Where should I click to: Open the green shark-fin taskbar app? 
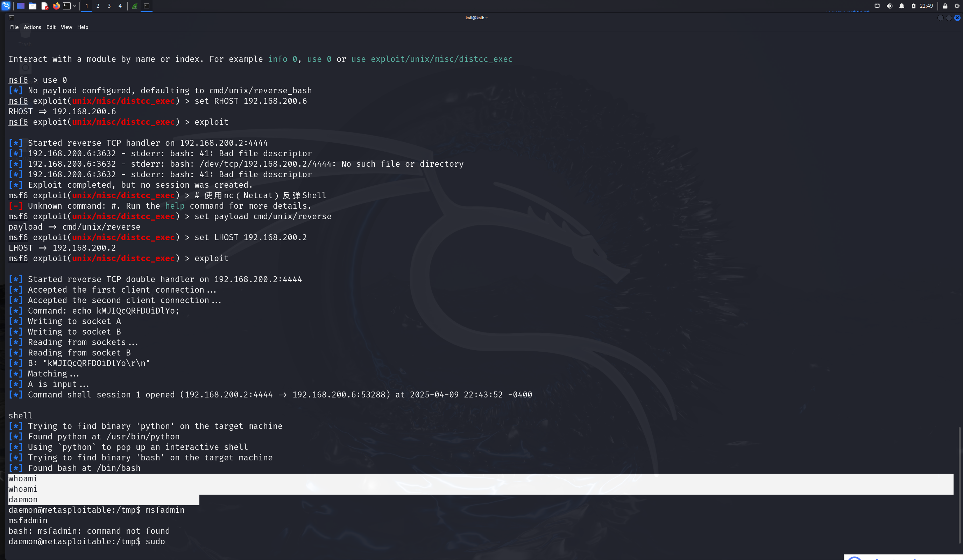135,6
